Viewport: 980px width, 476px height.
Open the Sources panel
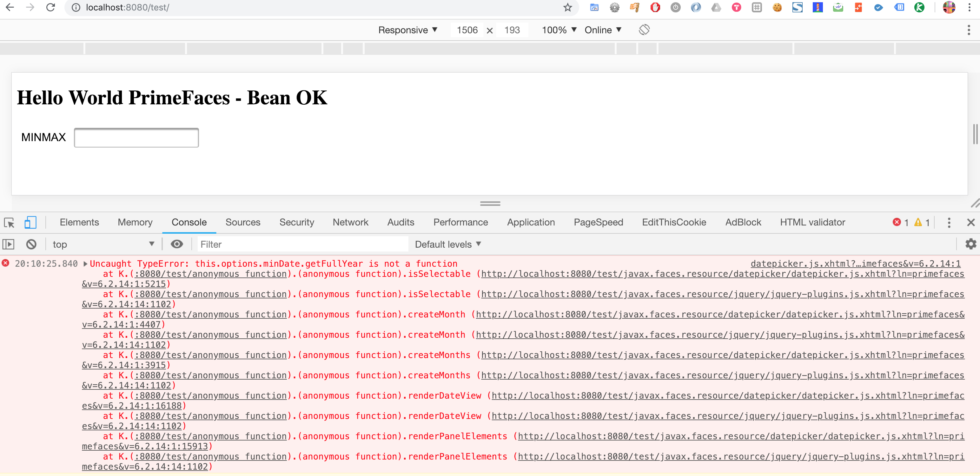point(242,222)
